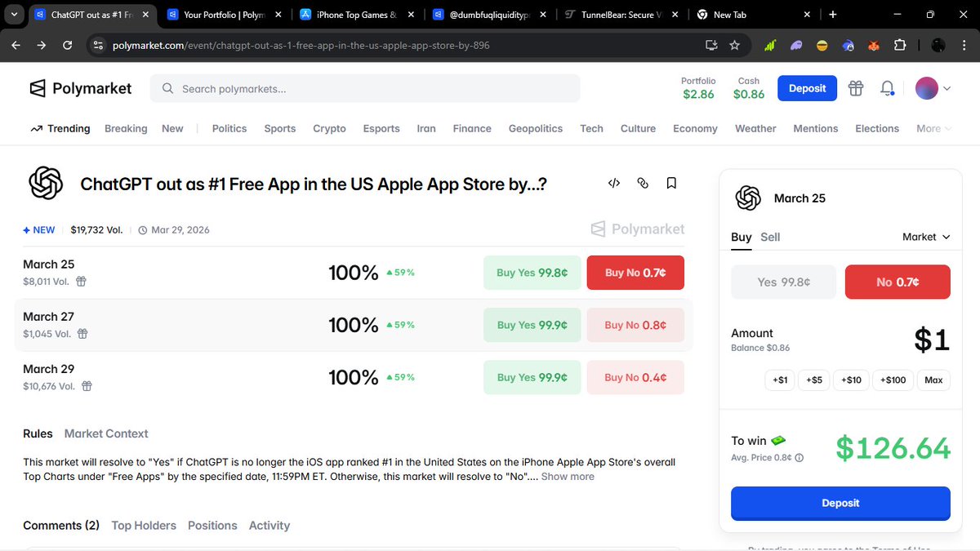Go back with browser back arrow
Screen dimensions: 980x551
click(16, 46)
